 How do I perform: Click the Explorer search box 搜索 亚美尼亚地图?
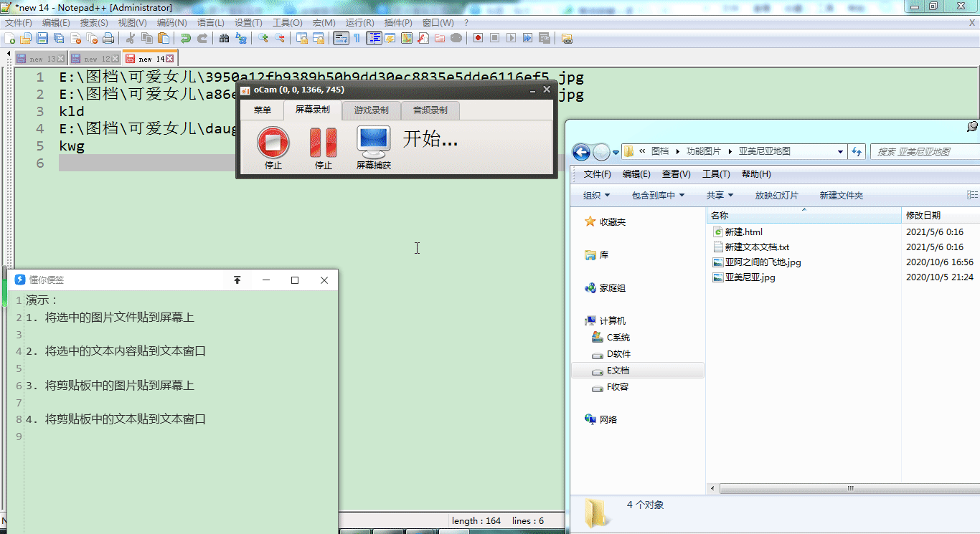click(923, 152)
